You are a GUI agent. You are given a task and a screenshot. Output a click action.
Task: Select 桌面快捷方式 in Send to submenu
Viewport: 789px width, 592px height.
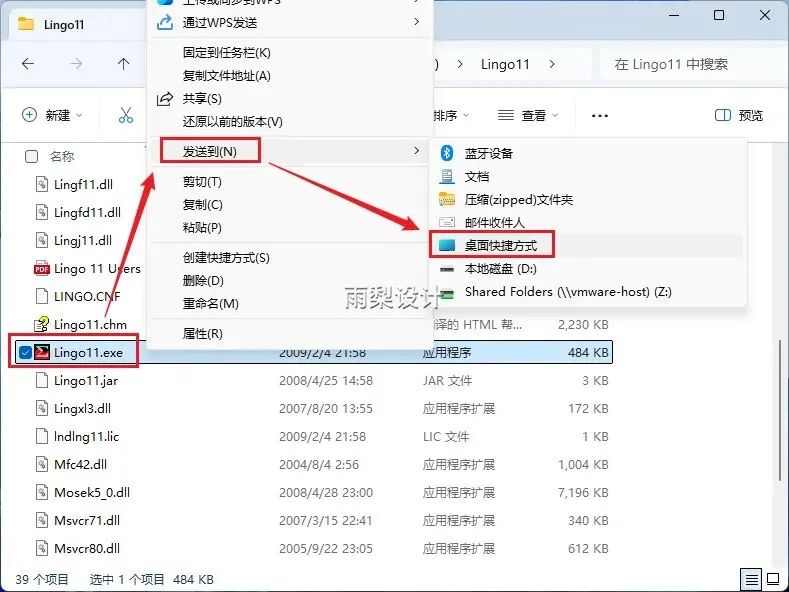click(501, 246)
